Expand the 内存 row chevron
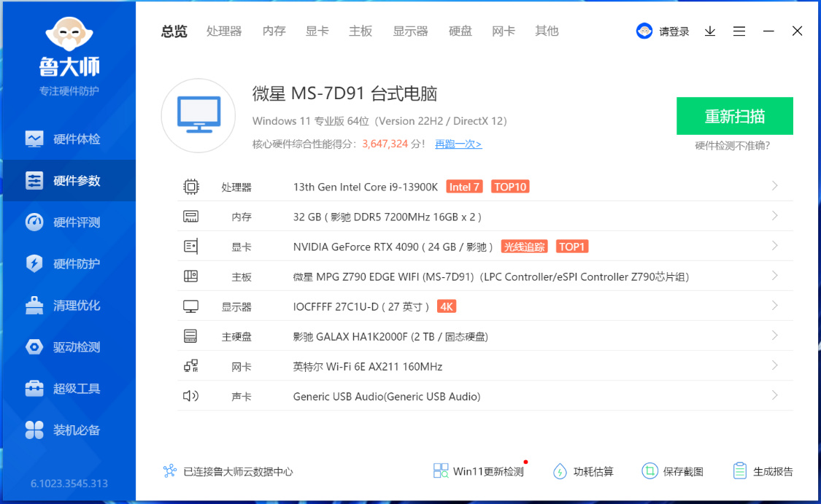Image resolution: width=821 pixels, height=504 pixels. coord(775,216)
